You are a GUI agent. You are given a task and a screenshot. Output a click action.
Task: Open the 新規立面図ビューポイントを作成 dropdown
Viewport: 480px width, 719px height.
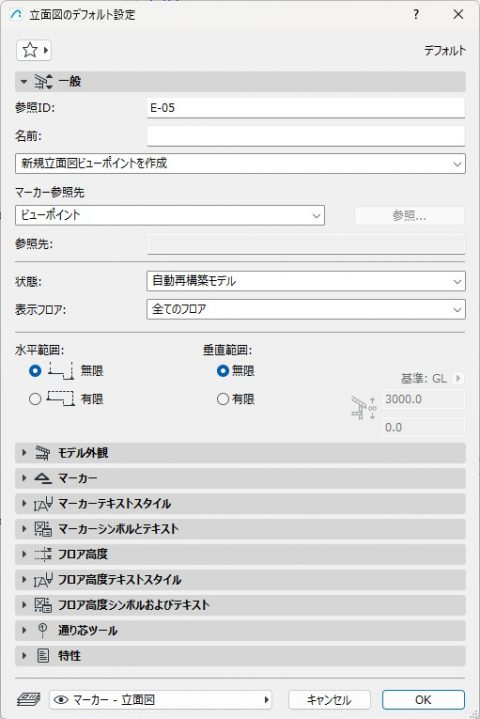click(x=240, y=163)
